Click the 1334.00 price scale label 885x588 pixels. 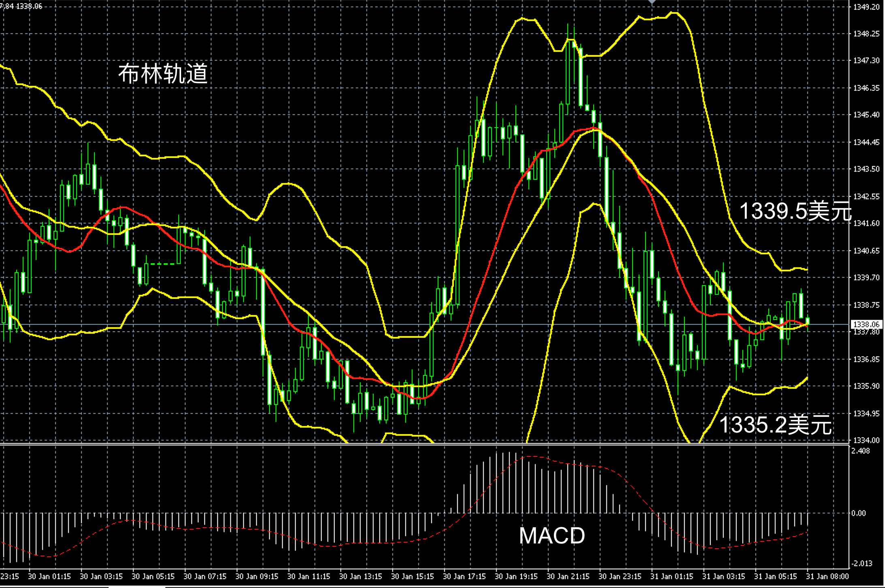(x=866, y=440)
